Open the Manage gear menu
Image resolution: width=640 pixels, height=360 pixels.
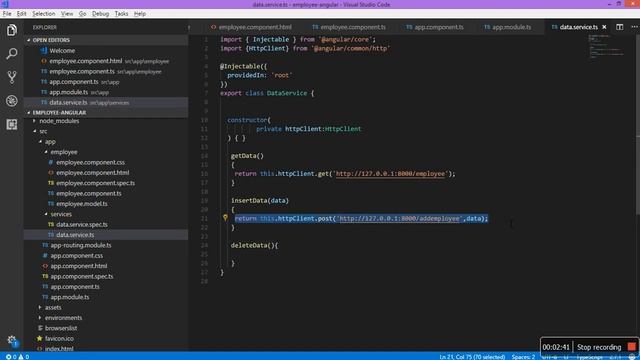[11, 340]
